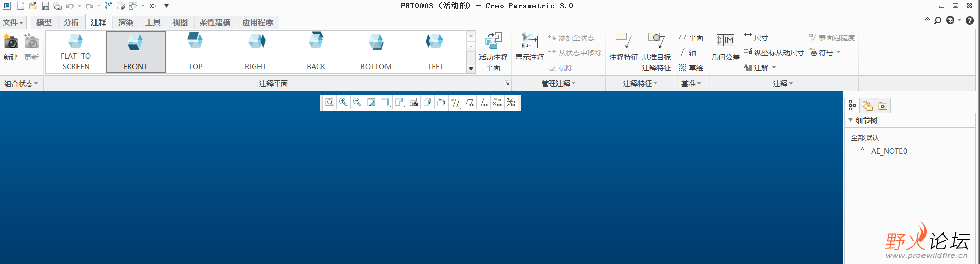Screen dimensions: 980x264
Task: Expand the 组合状态 group dropdown
Action: [21, 84]
